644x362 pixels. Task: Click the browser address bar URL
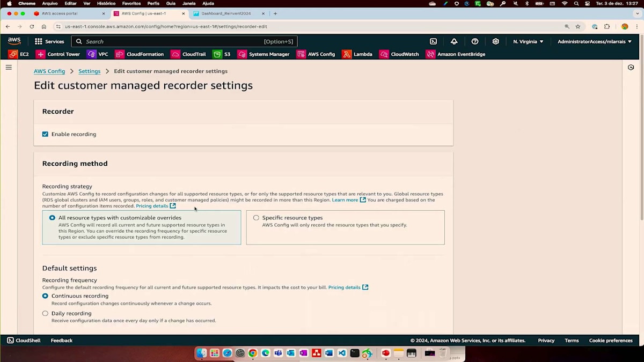166,26
